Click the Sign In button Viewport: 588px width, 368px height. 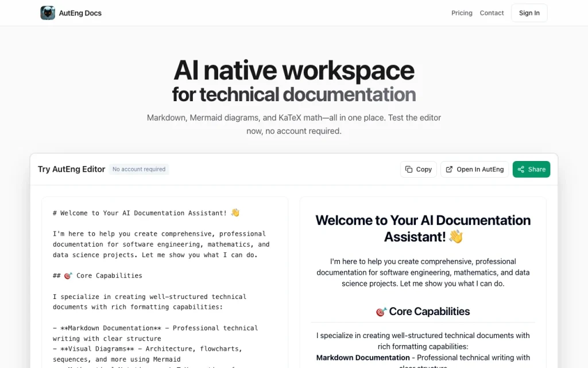pos(529,13)
